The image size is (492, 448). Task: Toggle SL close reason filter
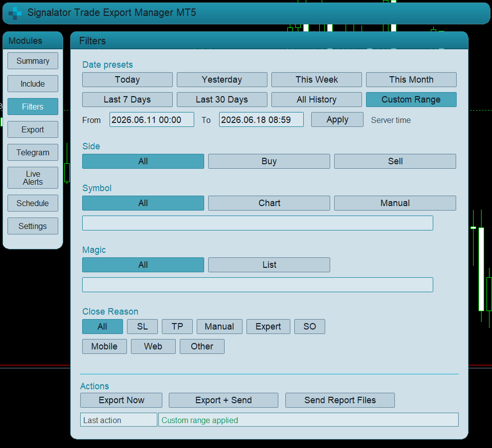[142, 327]
